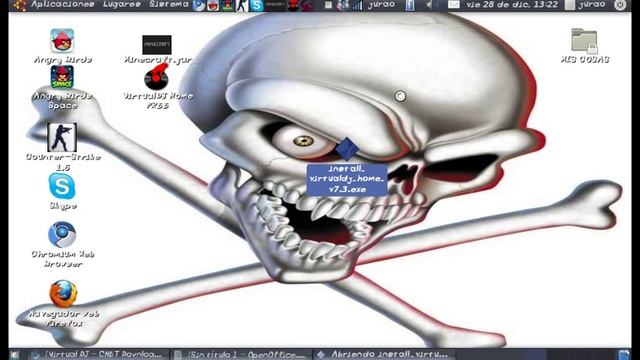Click show desktop button in bottom panel
Screen dimensions: 640x360
click(x=14, y=355)
